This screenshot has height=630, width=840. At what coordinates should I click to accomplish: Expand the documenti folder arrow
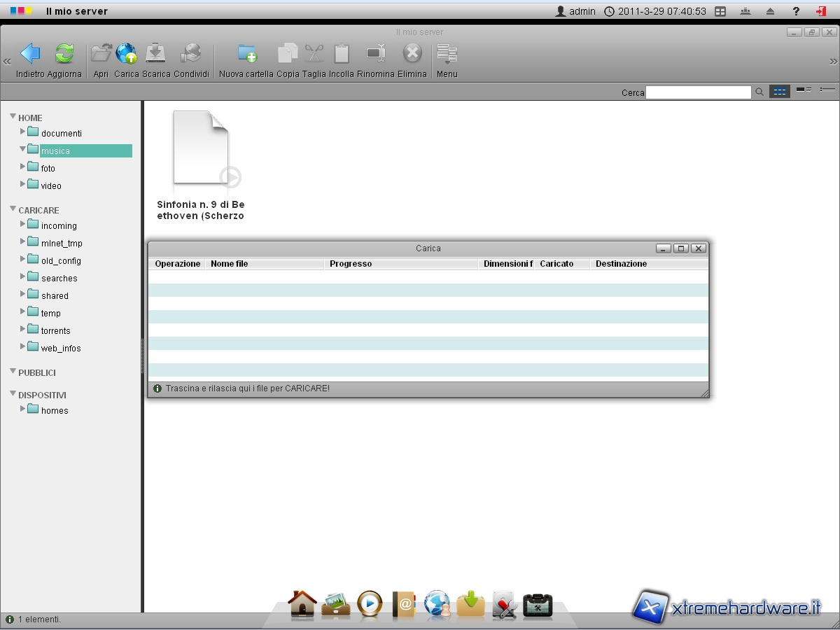point(23,132)
